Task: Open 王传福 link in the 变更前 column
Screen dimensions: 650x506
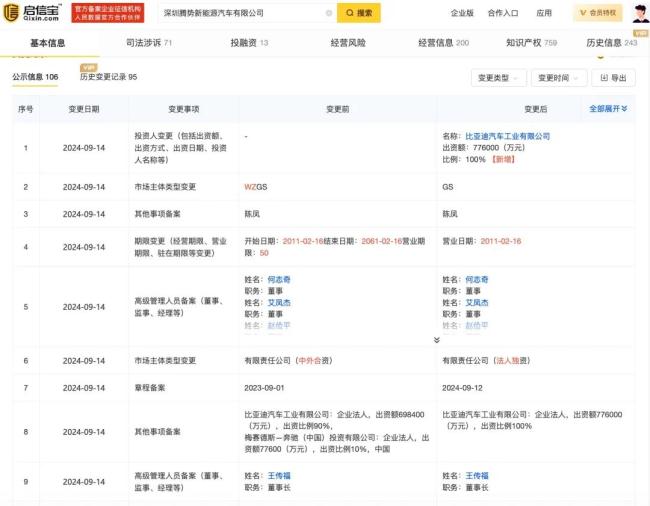Action: [x=279, y=476]
